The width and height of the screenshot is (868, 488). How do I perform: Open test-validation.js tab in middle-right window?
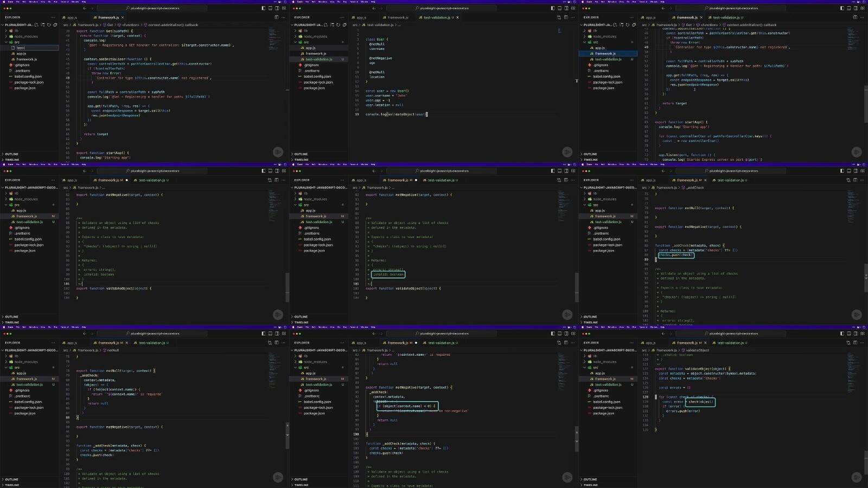point(730,180)
